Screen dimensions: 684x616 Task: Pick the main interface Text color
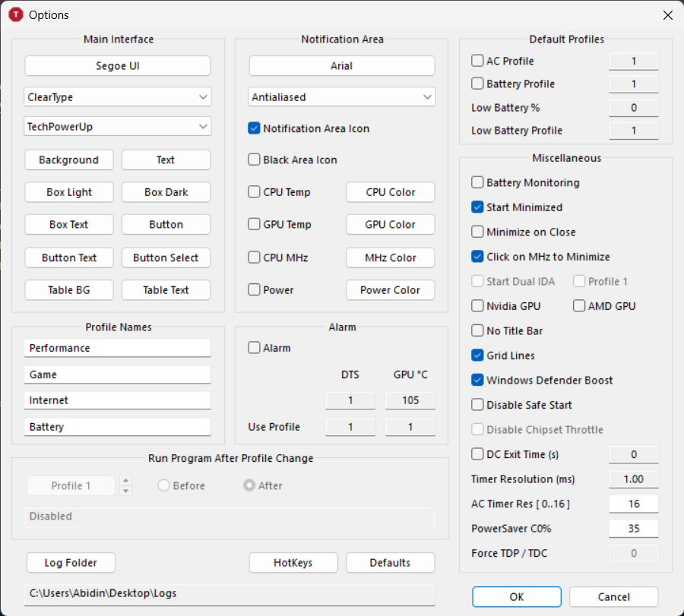166,160
